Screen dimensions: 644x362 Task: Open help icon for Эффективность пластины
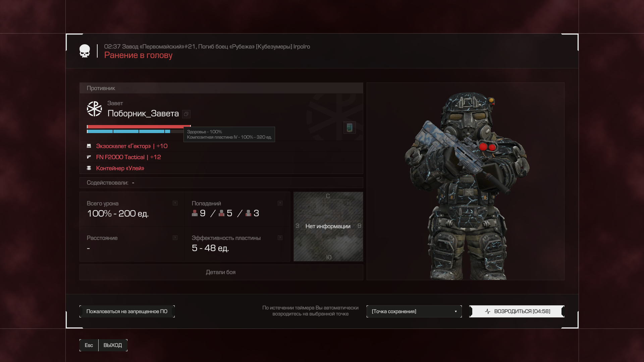point(280,238)
